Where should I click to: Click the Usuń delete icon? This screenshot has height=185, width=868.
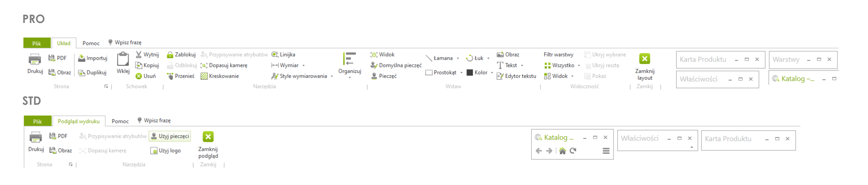click(x=139, y=76)
